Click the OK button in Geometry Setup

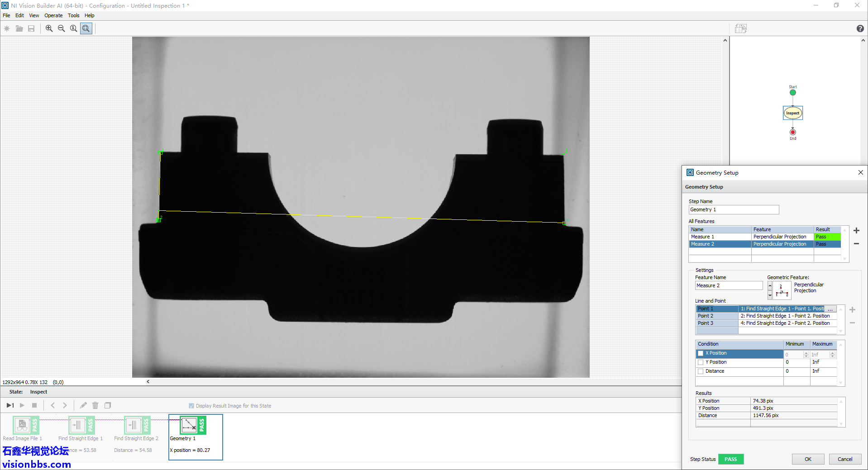pyautogui.click(x=808, y=459)
